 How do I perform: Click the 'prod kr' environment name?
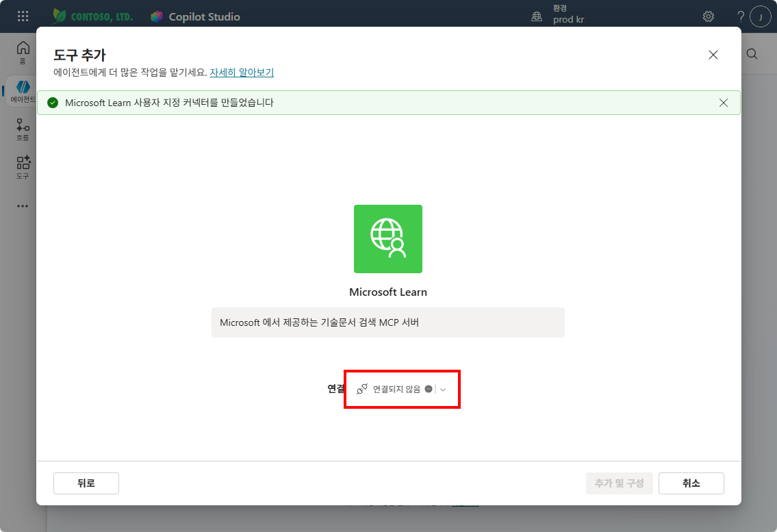coord(569,20)
